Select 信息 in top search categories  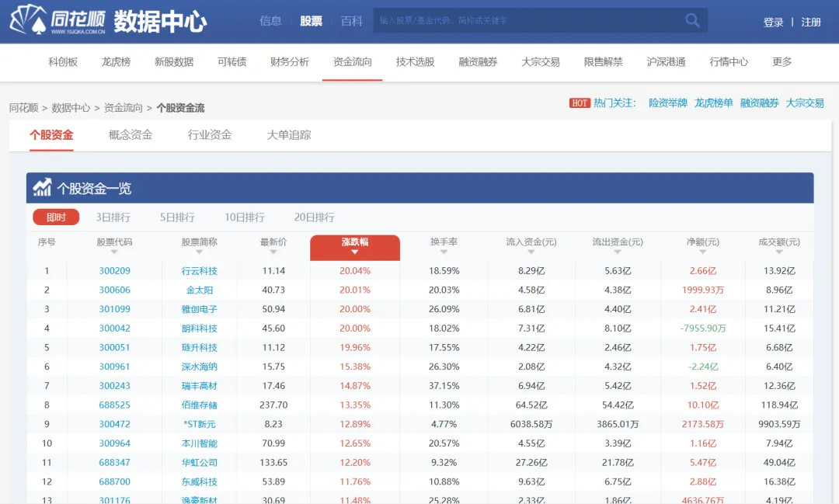click(271, 21)
